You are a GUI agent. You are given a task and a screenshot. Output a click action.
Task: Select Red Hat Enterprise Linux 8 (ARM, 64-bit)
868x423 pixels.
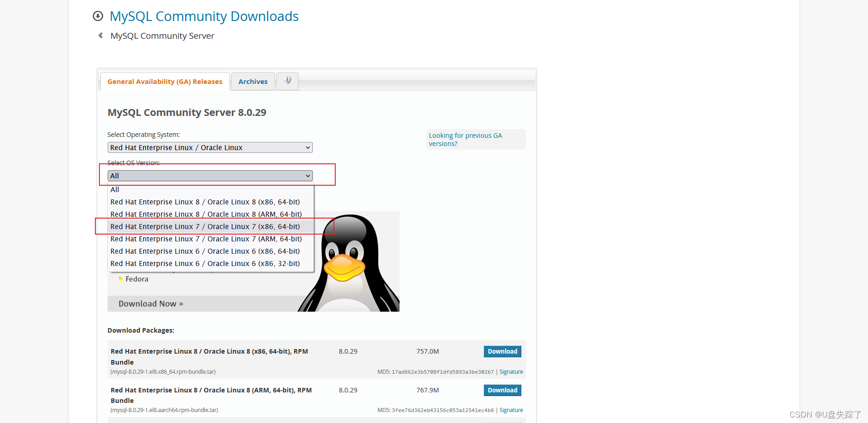(206, 214)
